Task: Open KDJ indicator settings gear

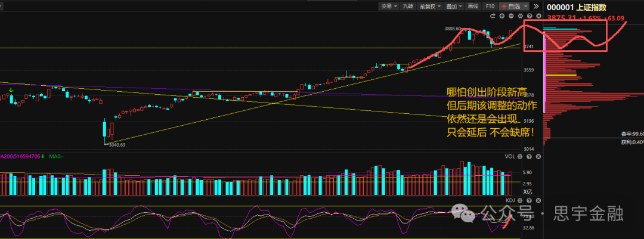Action: [x=520, y=200]
